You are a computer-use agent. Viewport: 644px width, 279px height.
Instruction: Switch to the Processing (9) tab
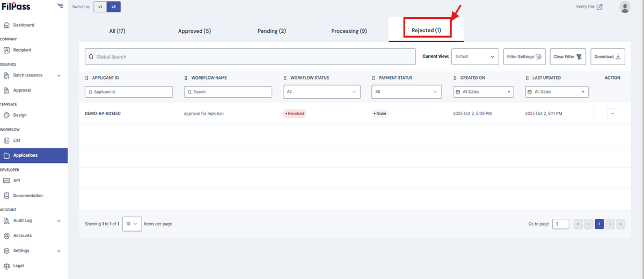(x=349, y=31)
